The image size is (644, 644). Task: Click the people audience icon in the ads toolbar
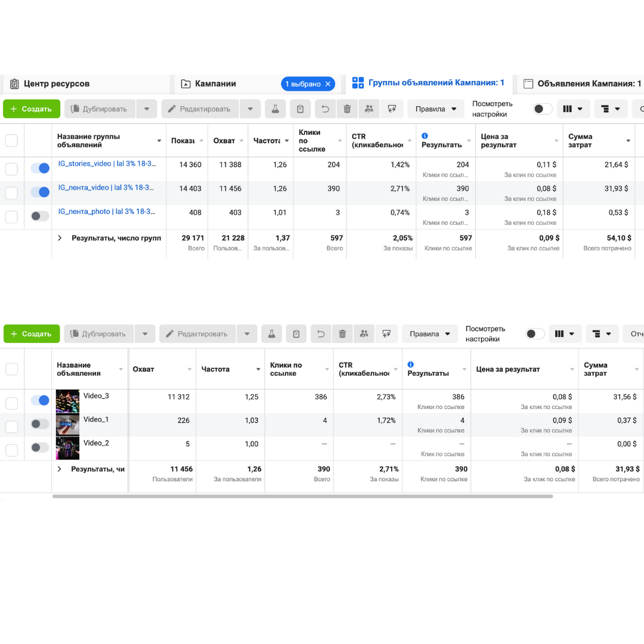(364, 334)
